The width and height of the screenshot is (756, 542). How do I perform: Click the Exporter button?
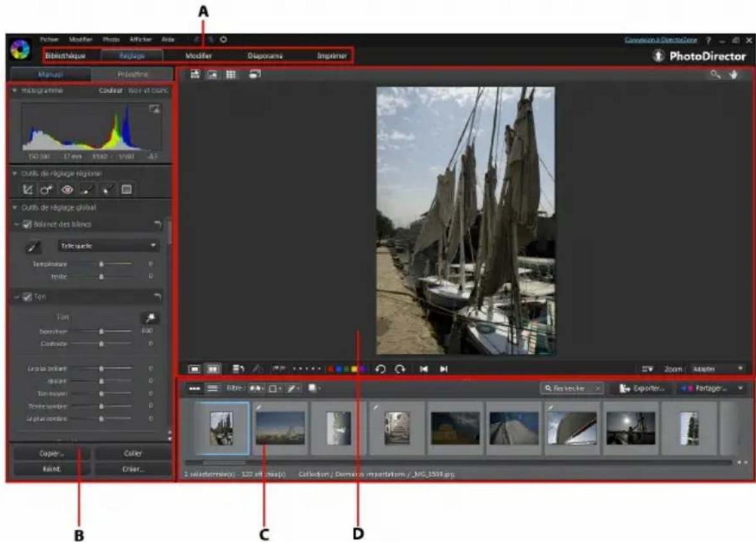coord(642,388)
